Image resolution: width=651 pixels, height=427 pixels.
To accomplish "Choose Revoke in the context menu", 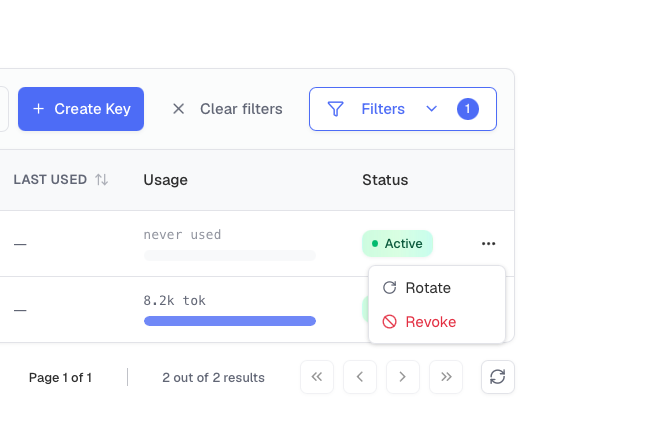I will pyautogui.click(x=437, y=322).
